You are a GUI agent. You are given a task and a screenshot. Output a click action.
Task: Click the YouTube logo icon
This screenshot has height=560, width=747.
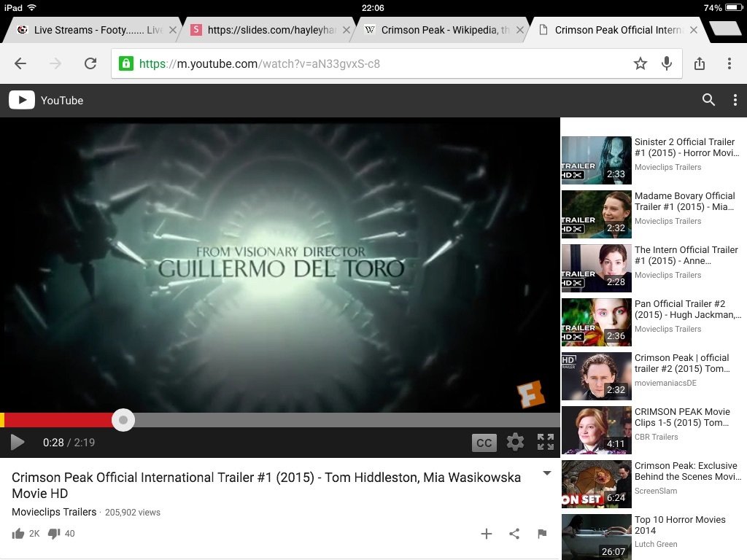click(x=21, y=100)
